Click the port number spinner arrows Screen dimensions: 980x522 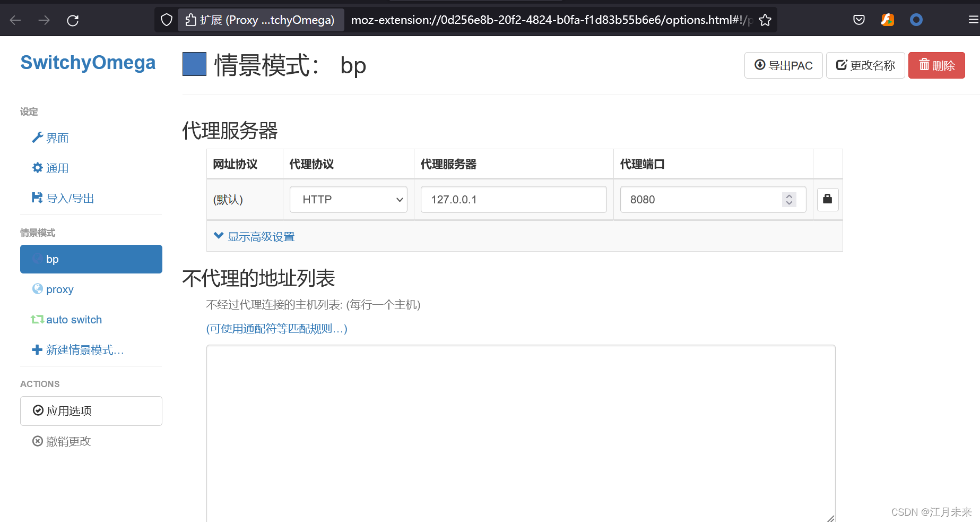[789, 200]
